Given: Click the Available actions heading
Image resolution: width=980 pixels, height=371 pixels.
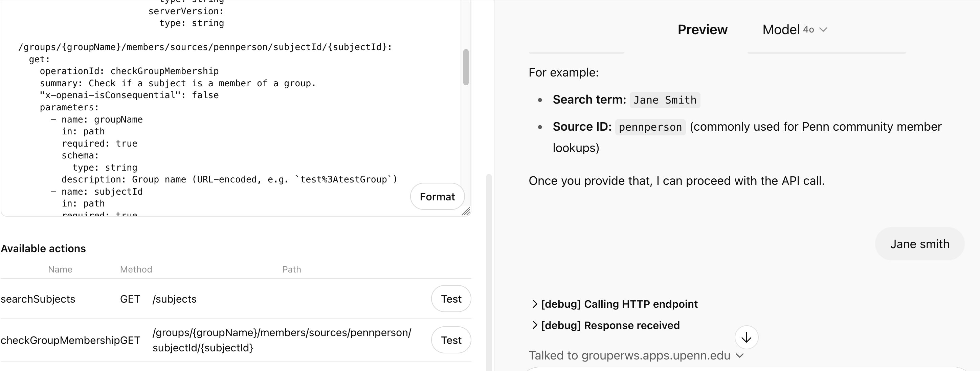Looking at the screenshot, I should point(43,248).
